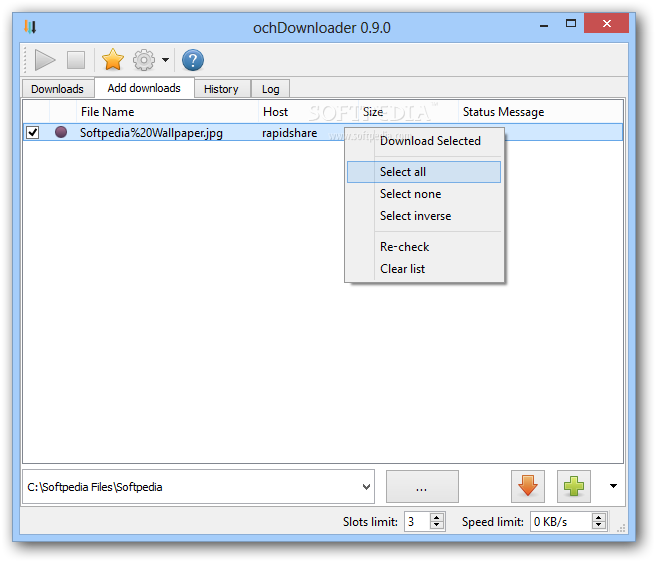656x562 pixels.
Task: Choose Clear list in context menu
Action: point(424,269)
